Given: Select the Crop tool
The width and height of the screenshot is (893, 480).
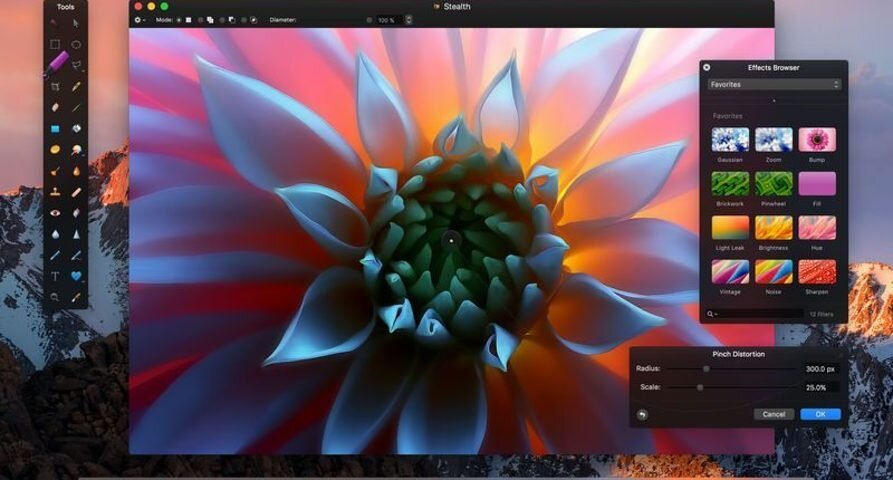Looking at the screenshot, I should pyautogui.click(x=55, y=87).
